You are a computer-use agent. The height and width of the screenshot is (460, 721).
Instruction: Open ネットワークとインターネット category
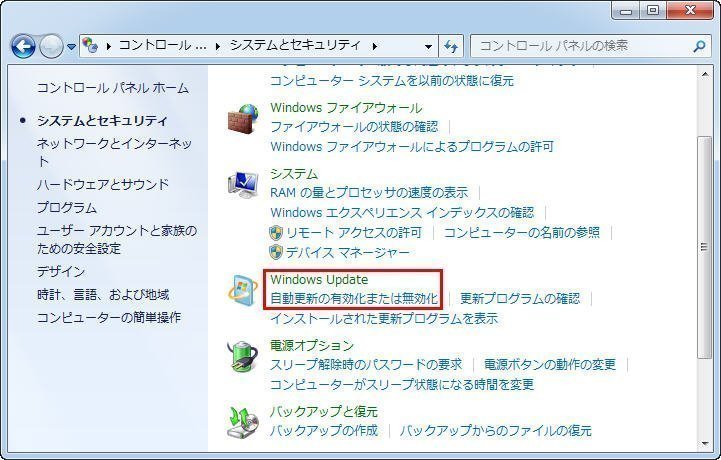click(x=114, y=152)
